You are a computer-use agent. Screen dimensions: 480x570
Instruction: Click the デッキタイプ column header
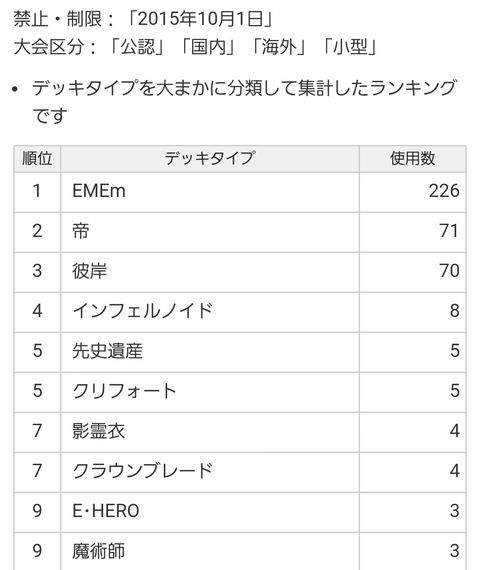click(x=210, y=158)
